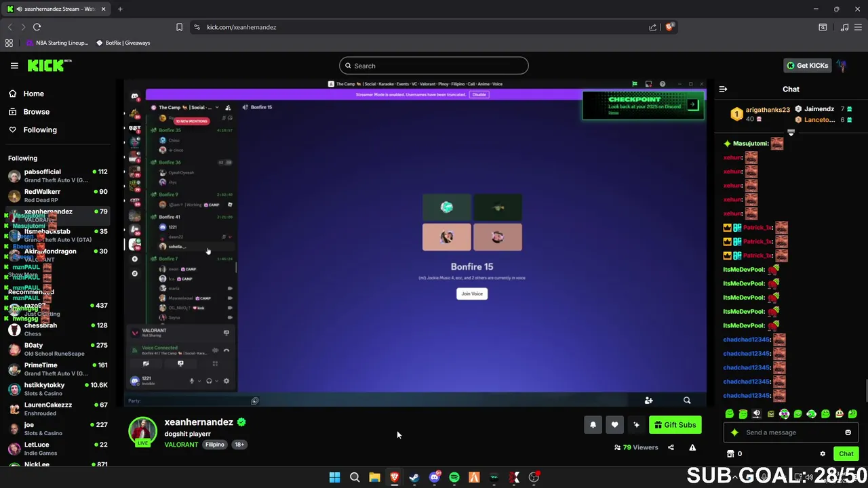Bookmark page icon in address bar
Screen dimensions: 868x488
click(179, 27)
